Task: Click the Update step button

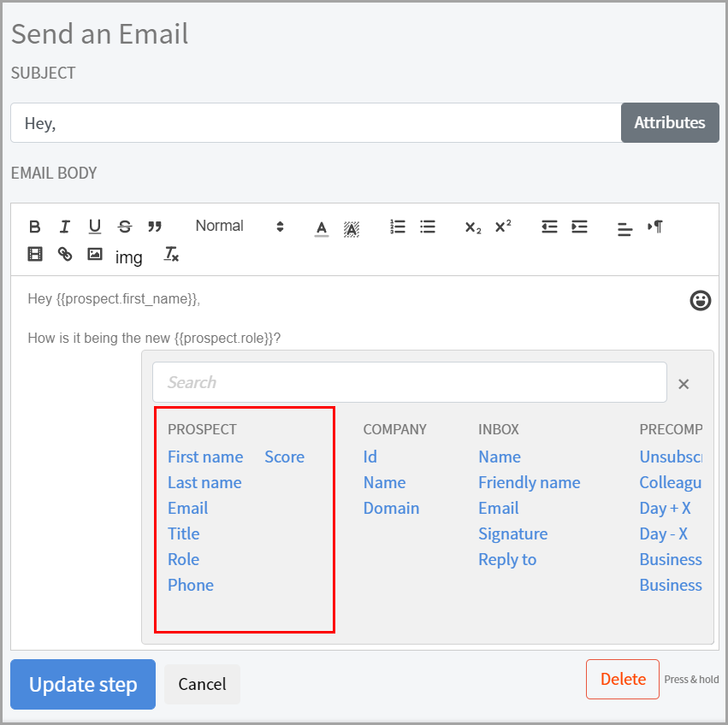Action: tap(83, 684)
